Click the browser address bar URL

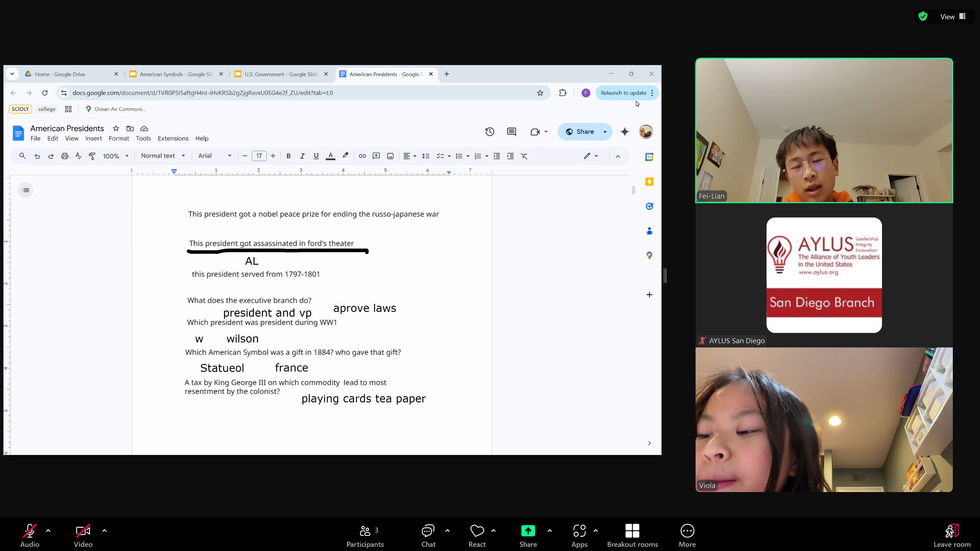pyautogui.click(x=203, y=93)
